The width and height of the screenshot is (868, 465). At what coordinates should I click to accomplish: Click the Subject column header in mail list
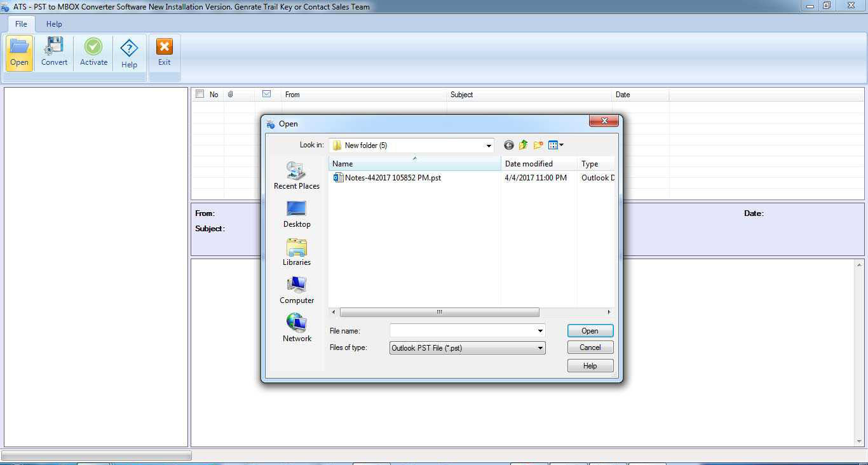(x=529, y=95)
